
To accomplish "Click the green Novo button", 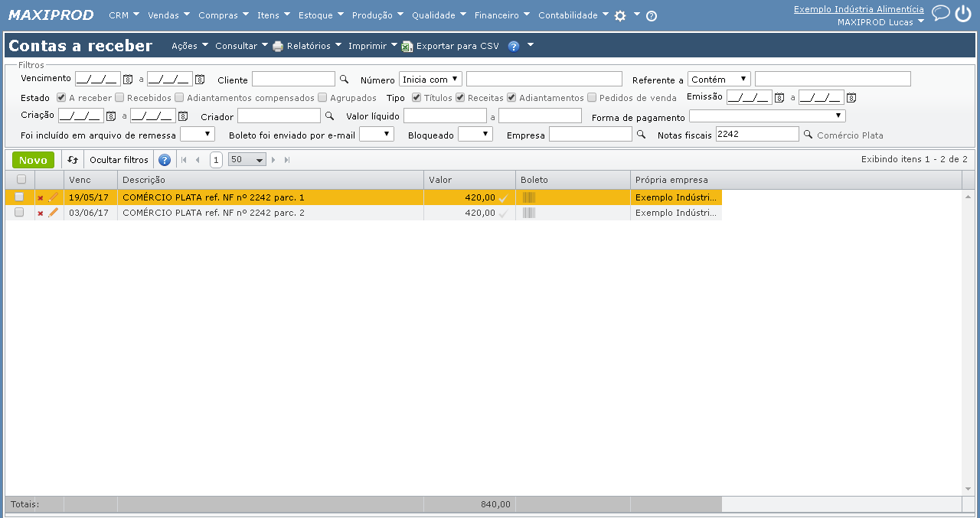I will click(33, 160).
